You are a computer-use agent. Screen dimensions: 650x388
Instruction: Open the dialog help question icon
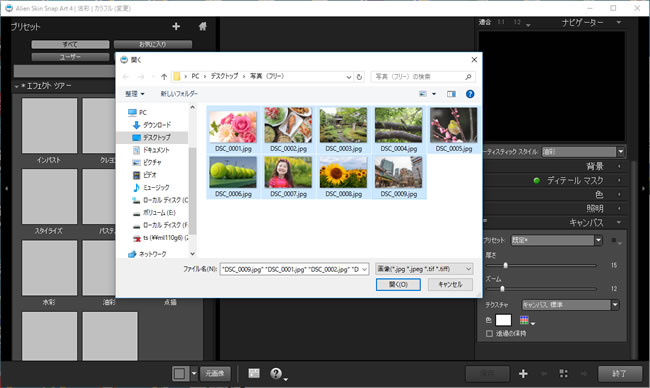470,94
